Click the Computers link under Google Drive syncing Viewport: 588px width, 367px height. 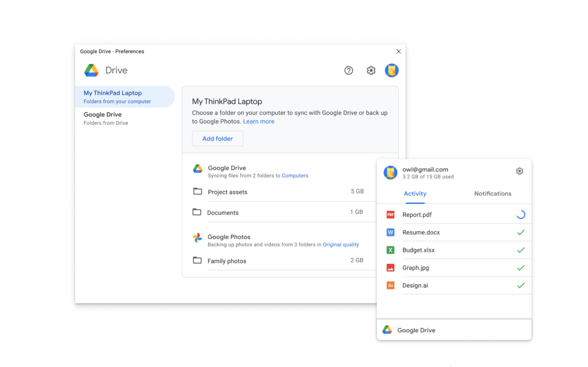pos(295,175)
